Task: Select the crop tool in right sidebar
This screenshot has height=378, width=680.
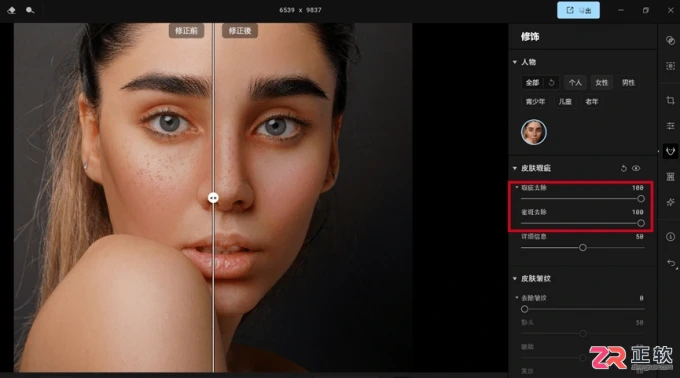Action: coord(670,100)
